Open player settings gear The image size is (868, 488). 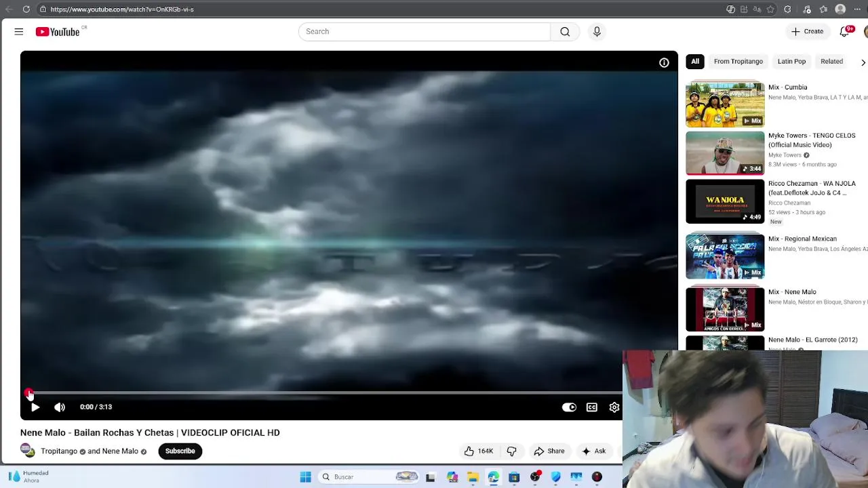point(614,407)
